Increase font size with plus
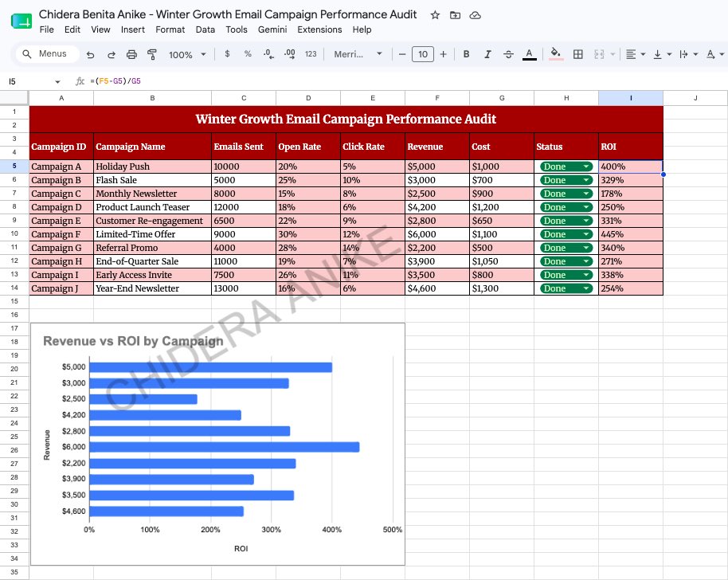 pos(444,54)
